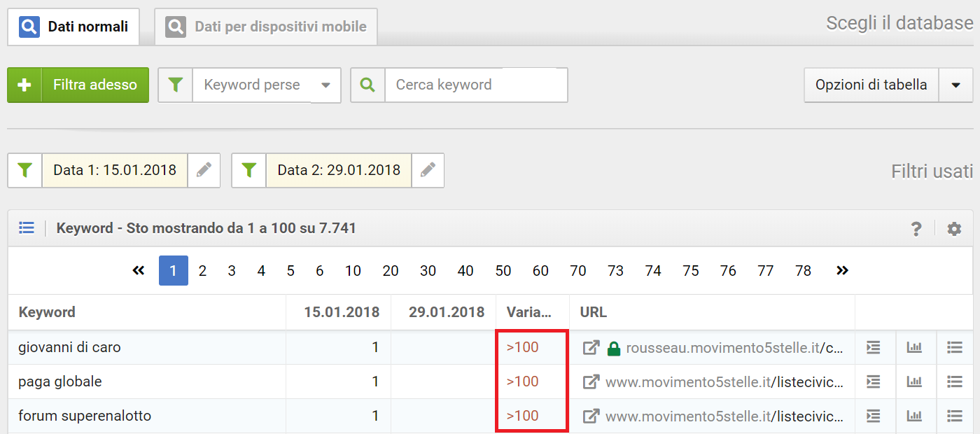
Task: Click the Opzioni di tabella button
Action: pos(871,85)
